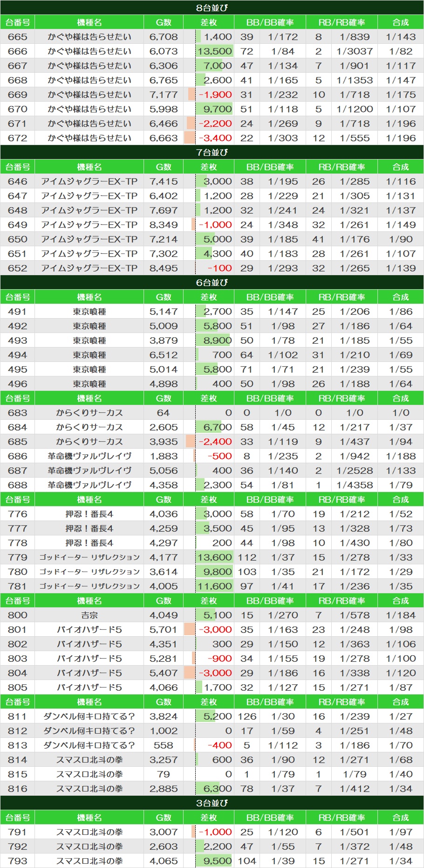Click 3,879 game count for machine 493
Image resolution: width=424 pixels, height=868 pixels.
pyautogui.click(x=164, y=340)
